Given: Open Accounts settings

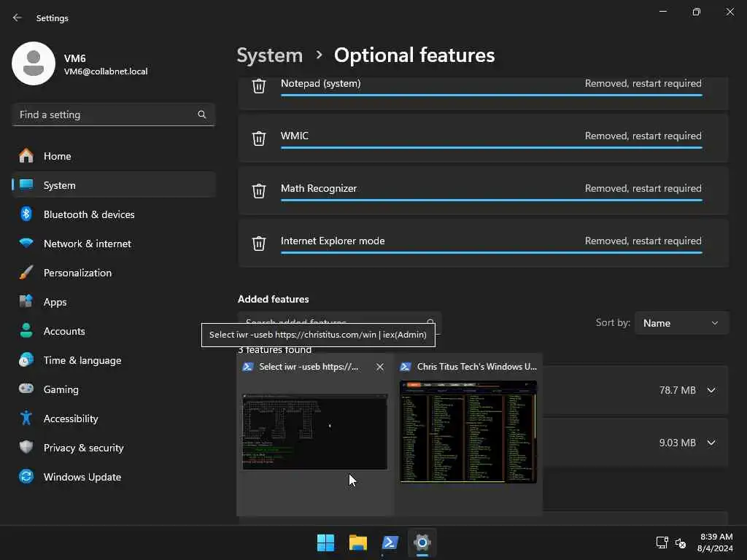Looking at the screenshot, I should (114, 331).
